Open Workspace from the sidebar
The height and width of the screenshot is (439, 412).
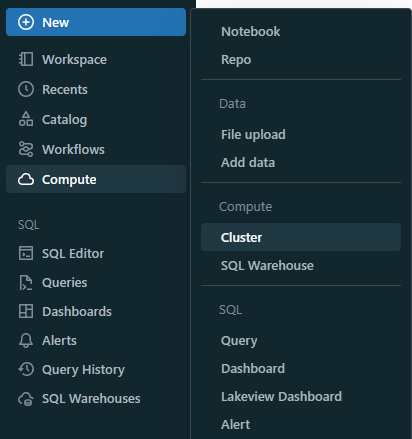tap(74, 60)
